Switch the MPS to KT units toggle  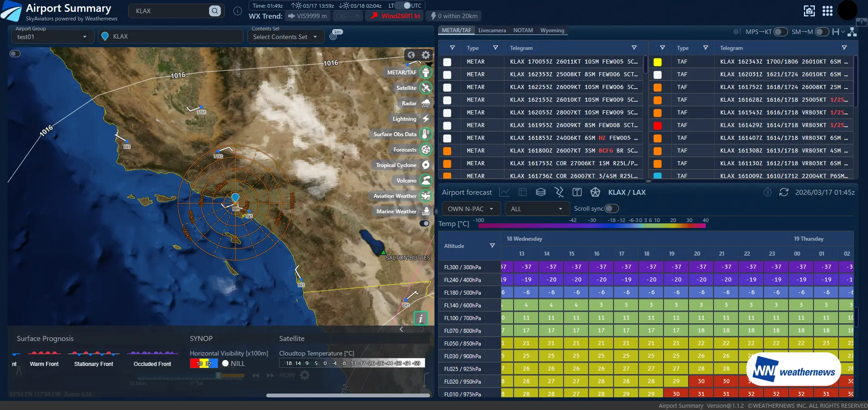pos(780,32)
